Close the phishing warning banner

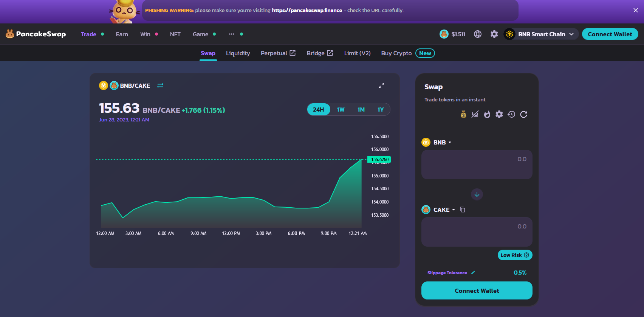click(x=636, y=10)
